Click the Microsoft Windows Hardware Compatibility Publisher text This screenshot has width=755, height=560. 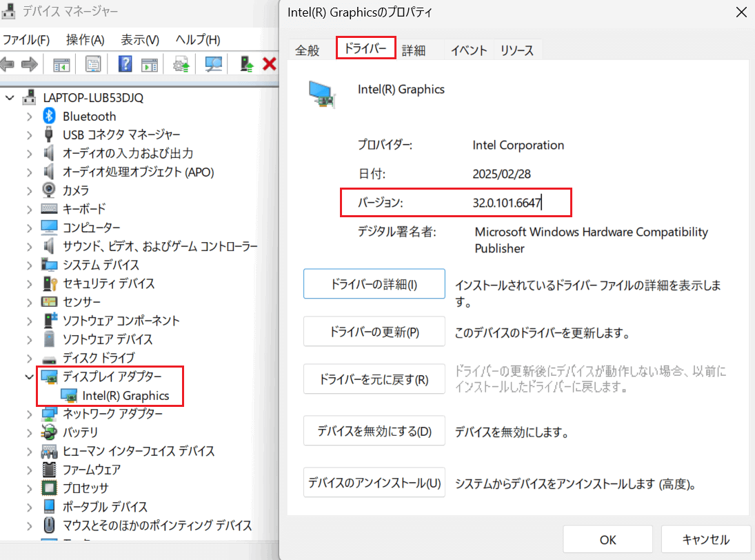592,240
